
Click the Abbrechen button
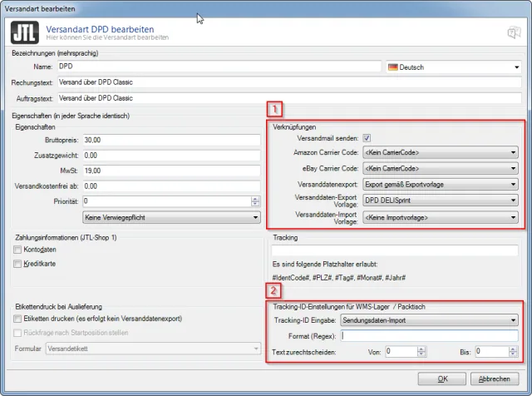click(x=495, y=379)
